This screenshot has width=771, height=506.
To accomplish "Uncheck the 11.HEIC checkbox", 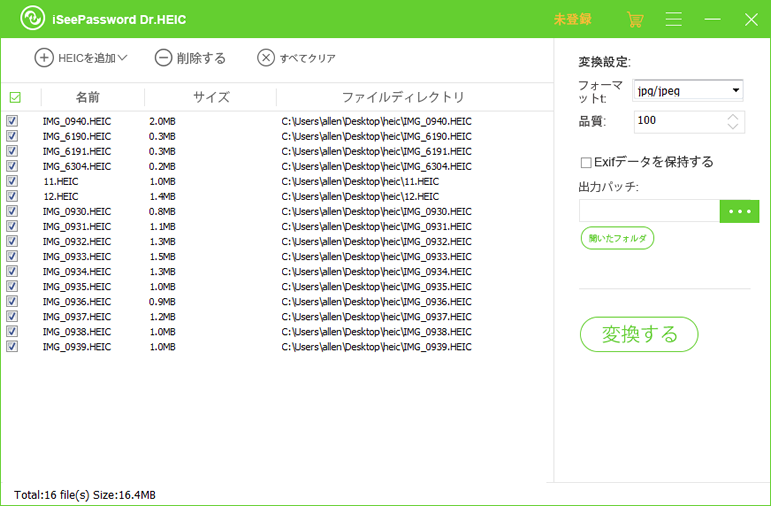I will coord(12,181).
